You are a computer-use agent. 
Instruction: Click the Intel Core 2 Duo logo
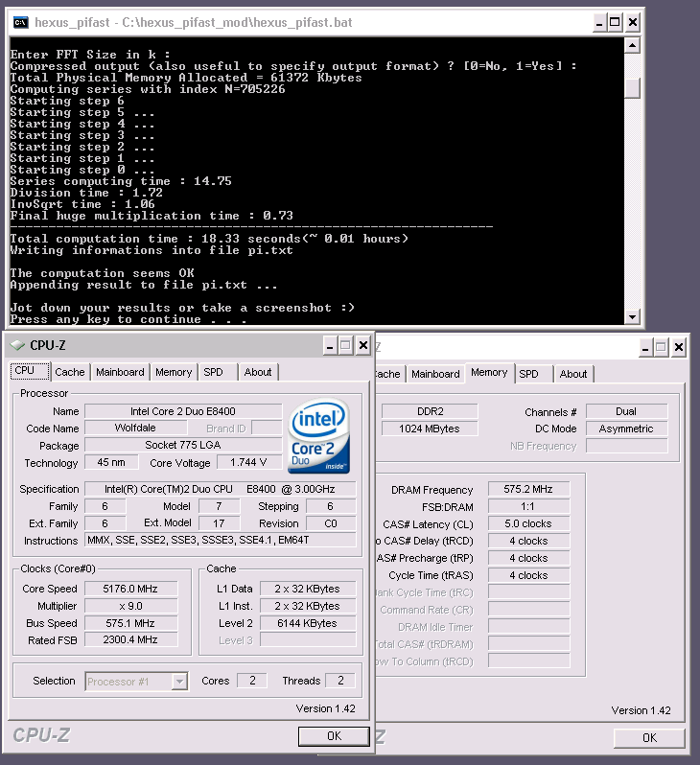(318, 435)
